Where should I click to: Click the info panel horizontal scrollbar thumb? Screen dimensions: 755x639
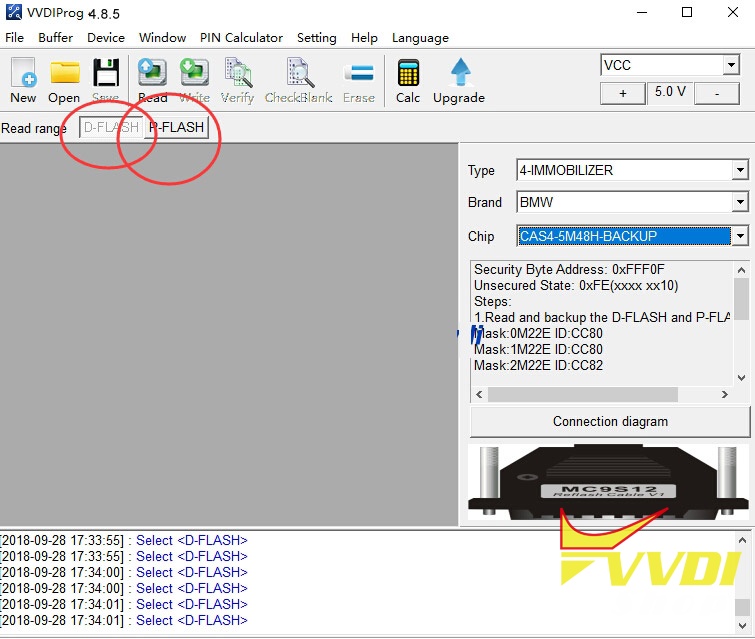[583, 394]
